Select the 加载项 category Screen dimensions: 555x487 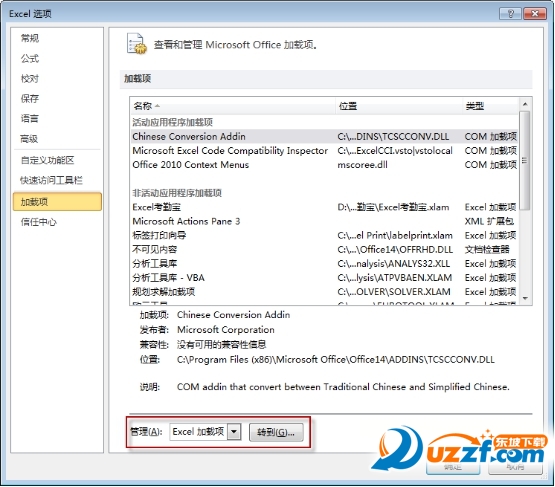tap(57, 202)
